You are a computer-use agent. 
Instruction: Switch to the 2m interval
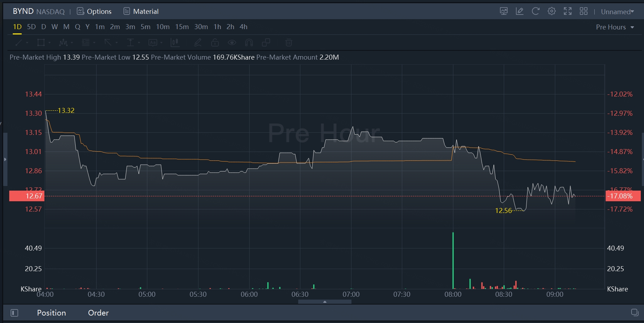tap(115, 27)
